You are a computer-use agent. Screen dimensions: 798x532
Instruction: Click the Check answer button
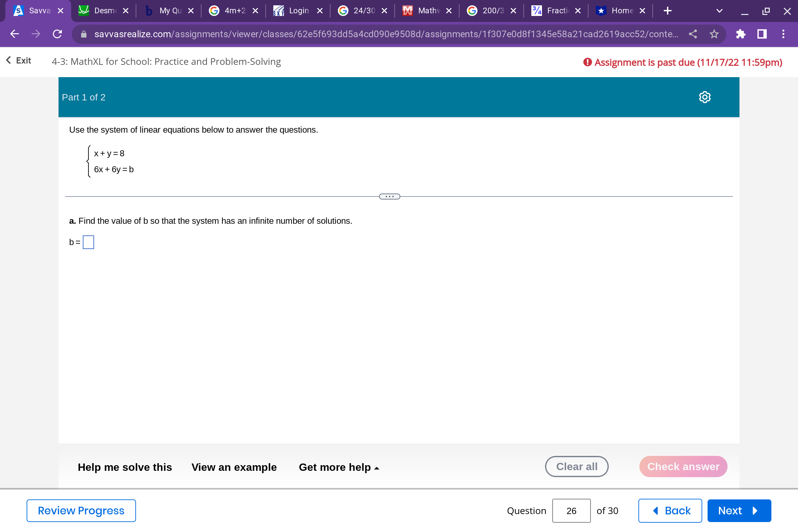[683, 466]
